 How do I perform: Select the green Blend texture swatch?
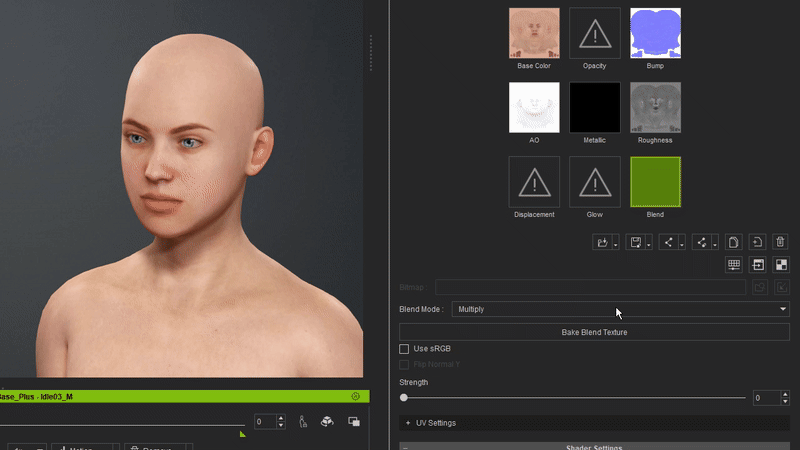tap(655, 182)
